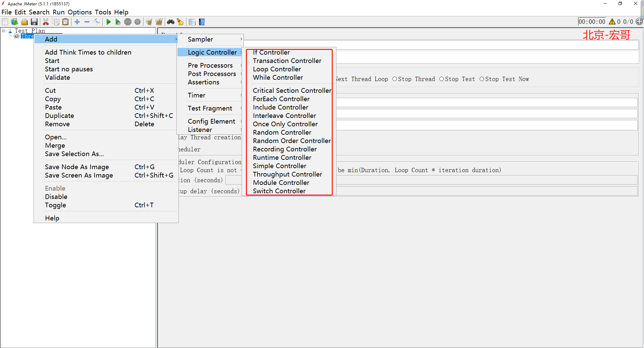Click the Clear All double-broom icon

click(159, 22)
